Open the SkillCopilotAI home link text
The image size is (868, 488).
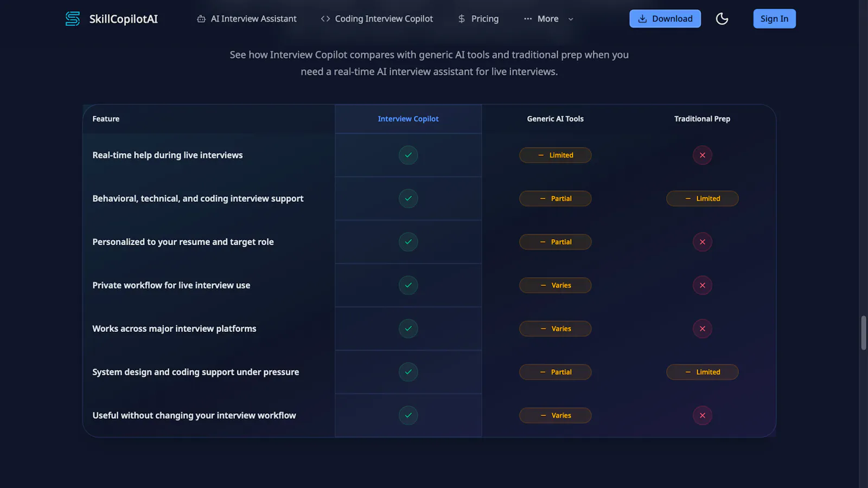123,19
